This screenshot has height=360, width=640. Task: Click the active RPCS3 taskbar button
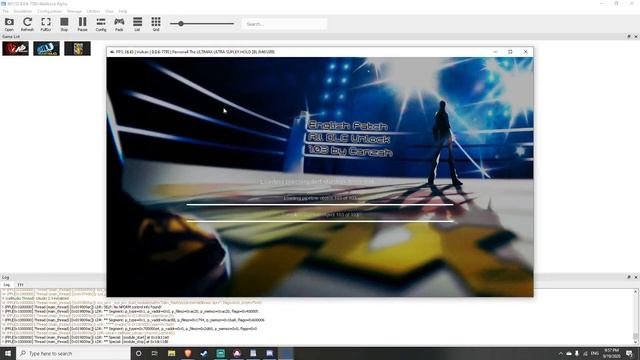286,353
